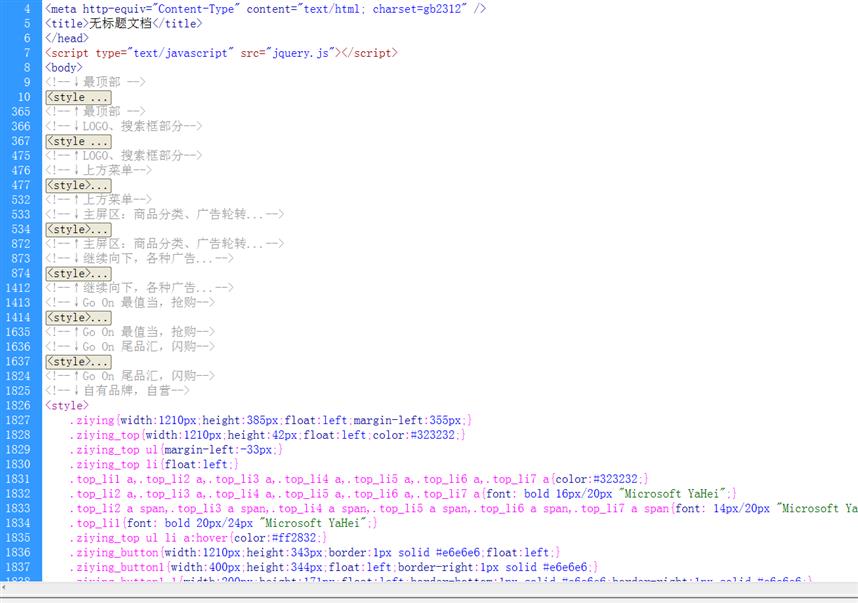This screenshot has width=858, height=603.
Task: Open the collapsed style block on line 1414
Action: (x=78, y=317)
